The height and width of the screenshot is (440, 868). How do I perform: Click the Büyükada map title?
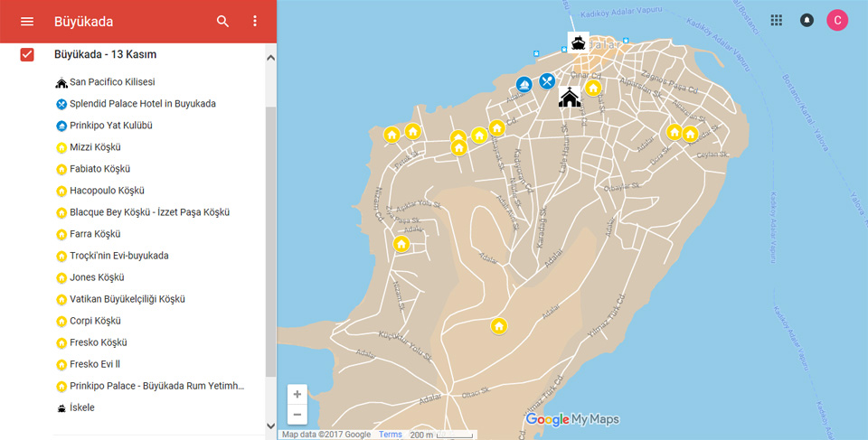point(83,21)
